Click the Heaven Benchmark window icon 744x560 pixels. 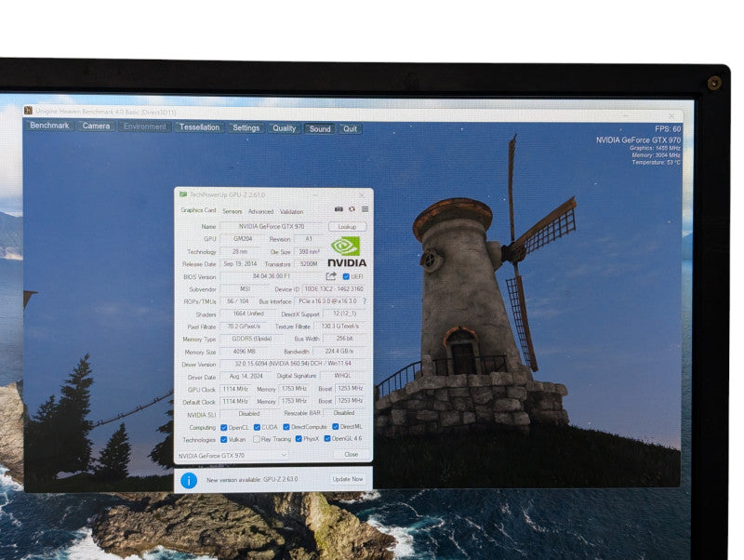(29, 111)
